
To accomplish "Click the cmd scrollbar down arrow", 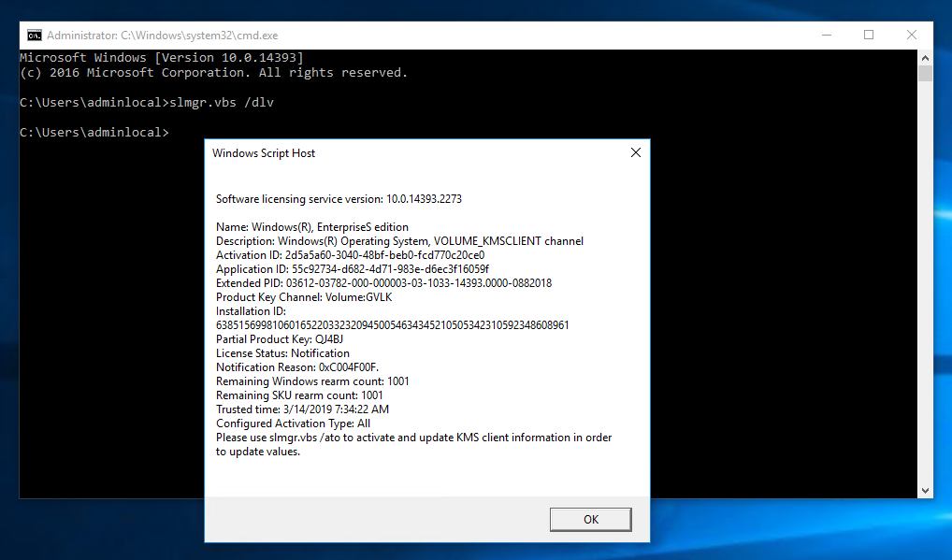I will click(x=925, y=491).
